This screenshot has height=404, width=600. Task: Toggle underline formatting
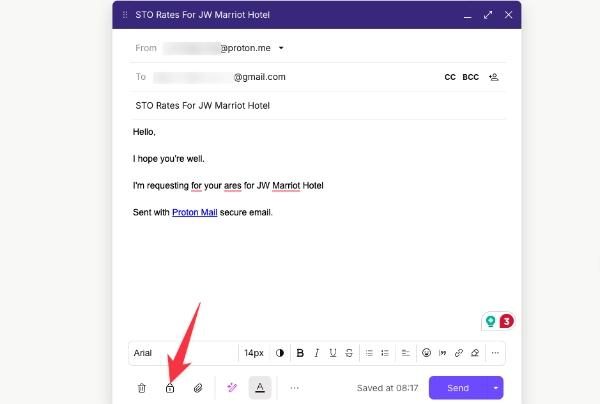coord(333,353)
